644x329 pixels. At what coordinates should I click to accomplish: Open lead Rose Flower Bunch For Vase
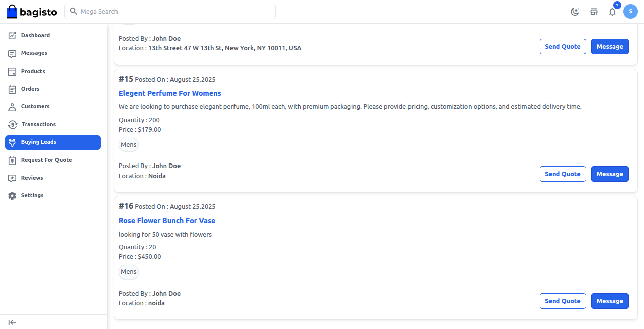[166, 220]
